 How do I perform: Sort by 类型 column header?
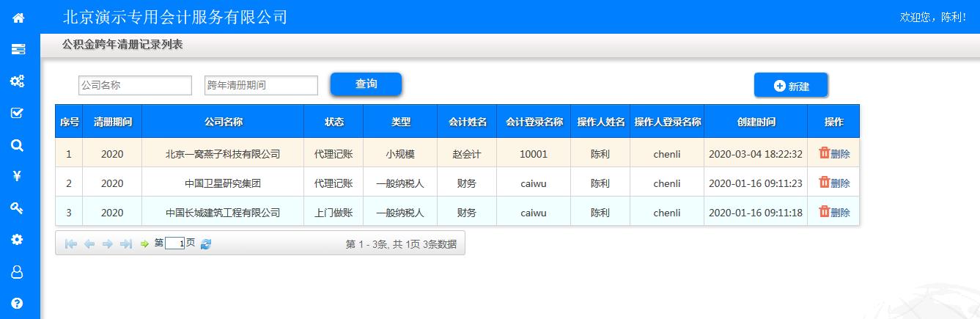coord(400,122)
